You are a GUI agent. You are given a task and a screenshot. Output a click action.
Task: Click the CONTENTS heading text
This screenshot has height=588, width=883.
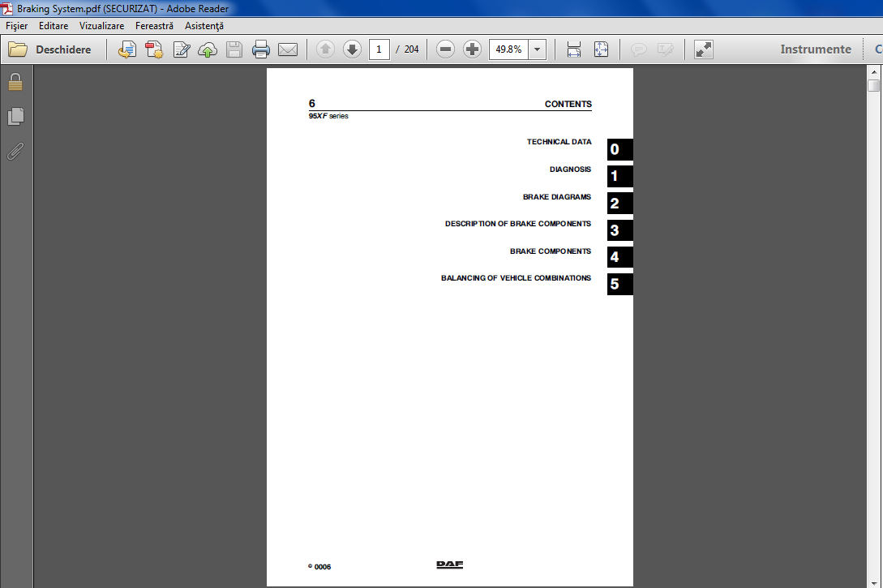[x=568, y=104]
